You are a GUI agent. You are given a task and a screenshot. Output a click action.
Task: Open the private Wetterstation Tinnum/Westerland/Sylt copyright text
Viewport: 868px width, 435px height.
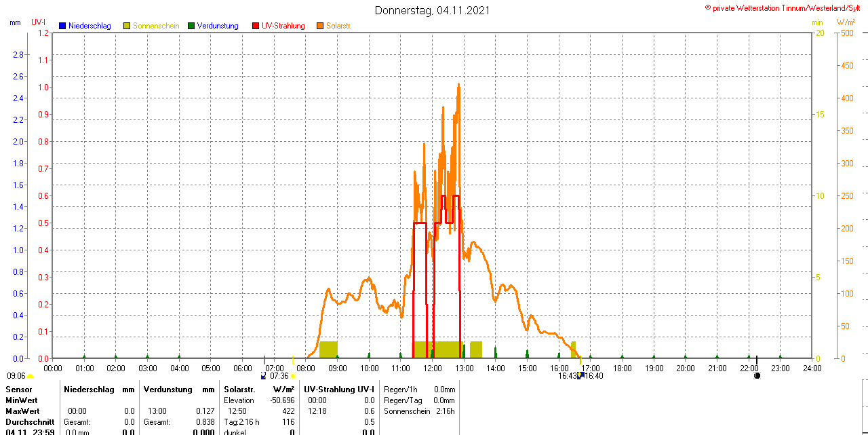click(x=785, y=7)
